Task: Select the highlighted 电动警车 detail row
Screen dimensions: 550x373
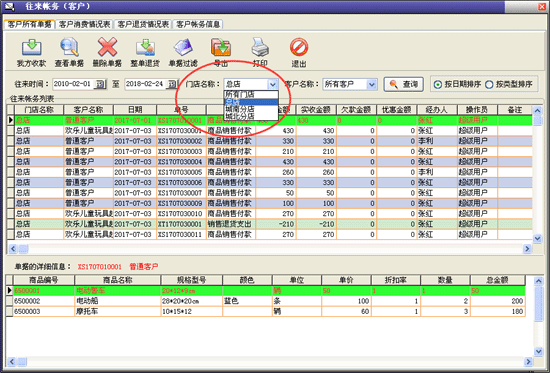Action: point(266,291)
